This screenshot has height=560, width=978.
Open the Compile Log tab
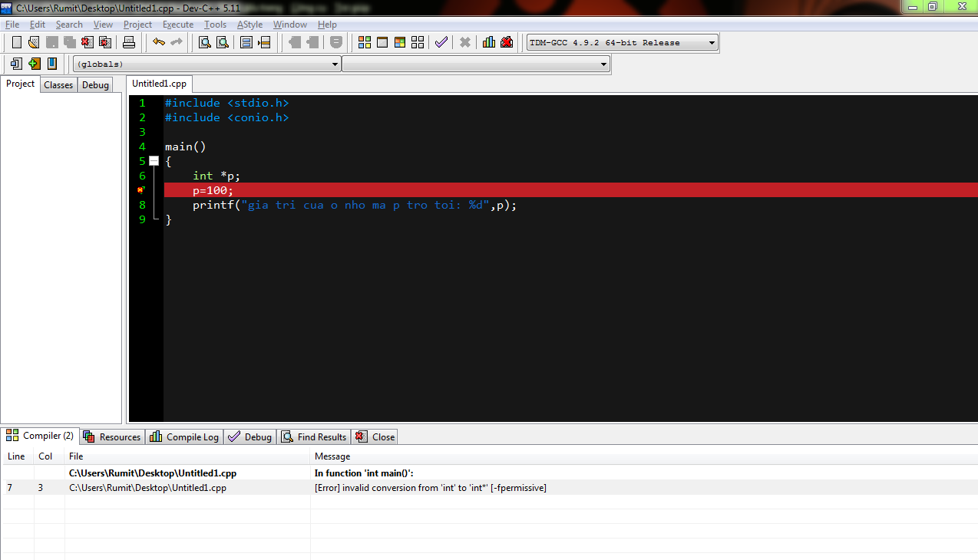(184, 436)
